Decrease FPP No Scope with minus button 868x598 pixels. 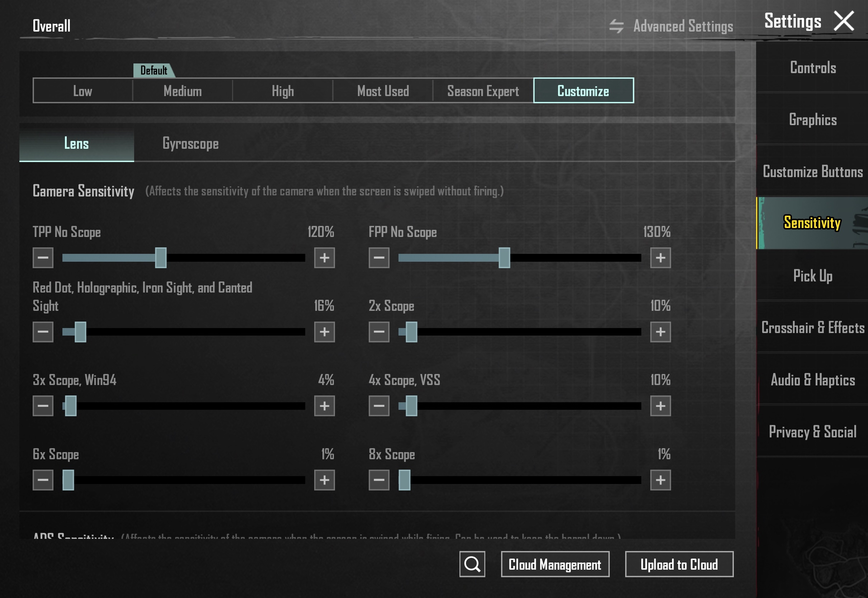coord(379,257)
